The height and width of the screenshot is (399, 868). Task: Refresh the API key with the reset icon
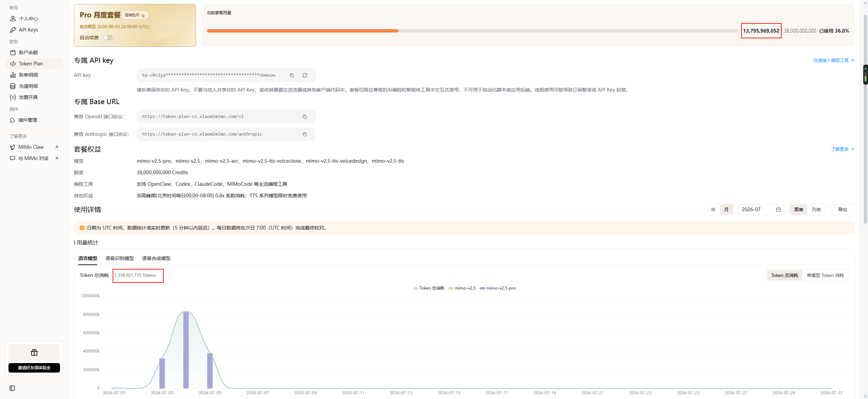[x=305, y=75]
